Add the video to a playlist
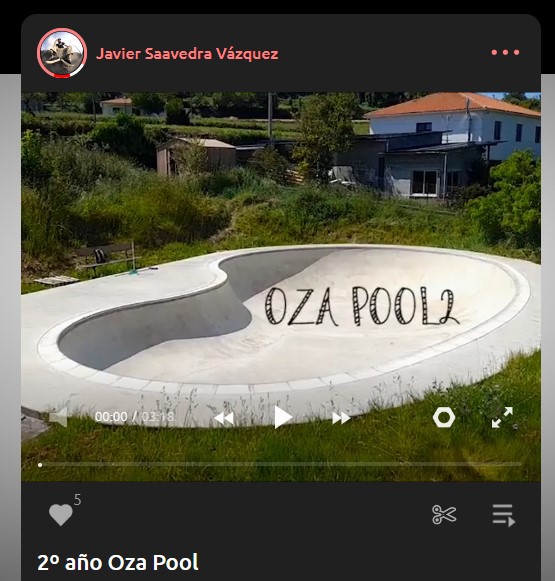Viewport: 555px width, 581px height. (504, 515)
